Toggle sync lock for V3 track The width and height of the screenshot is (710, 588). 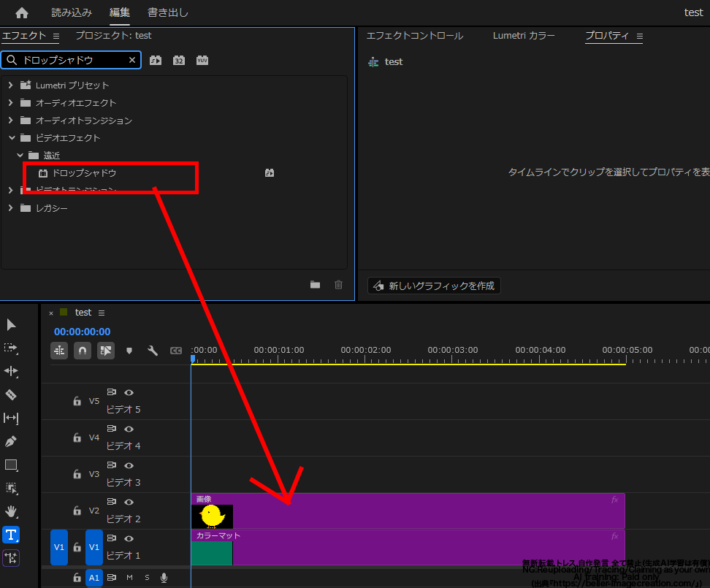(x=111, y=465)
